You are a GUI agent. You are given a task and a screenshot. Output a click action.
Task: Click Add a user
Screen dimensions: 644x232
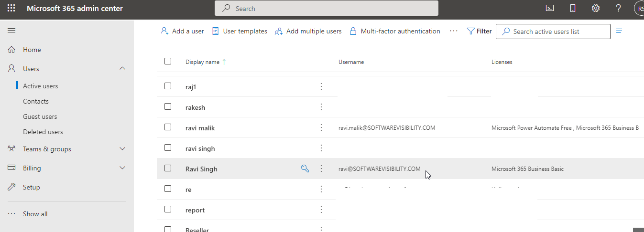182,31
